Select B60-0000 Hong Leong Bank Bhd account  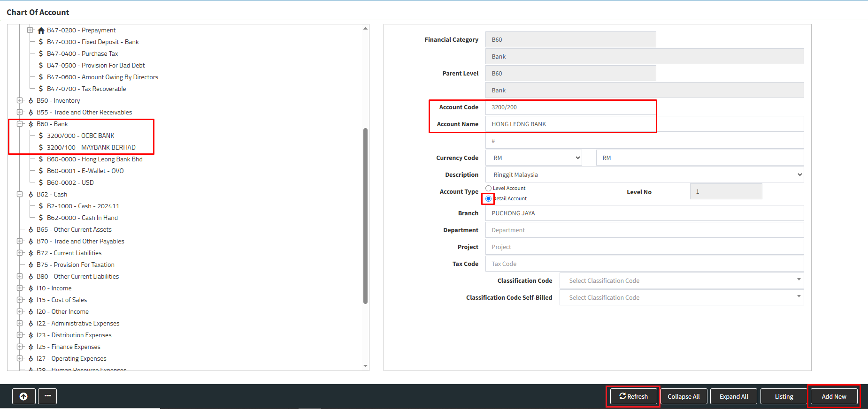(x=94, y=159)
